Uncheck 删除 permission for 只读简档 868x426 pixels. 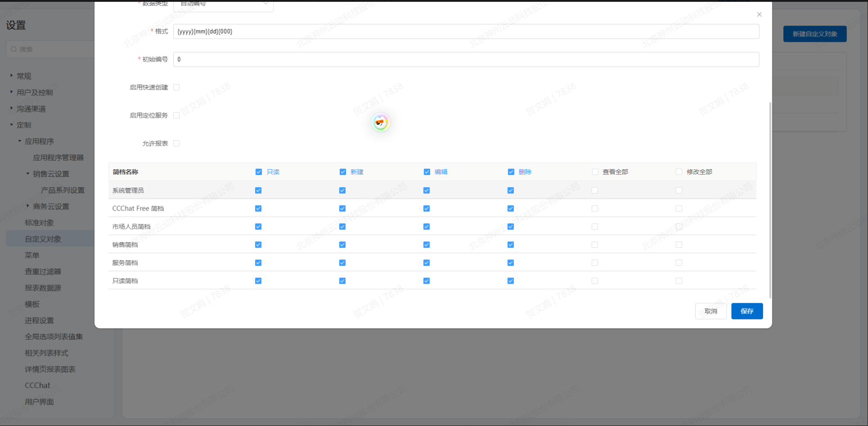point(511,281)
